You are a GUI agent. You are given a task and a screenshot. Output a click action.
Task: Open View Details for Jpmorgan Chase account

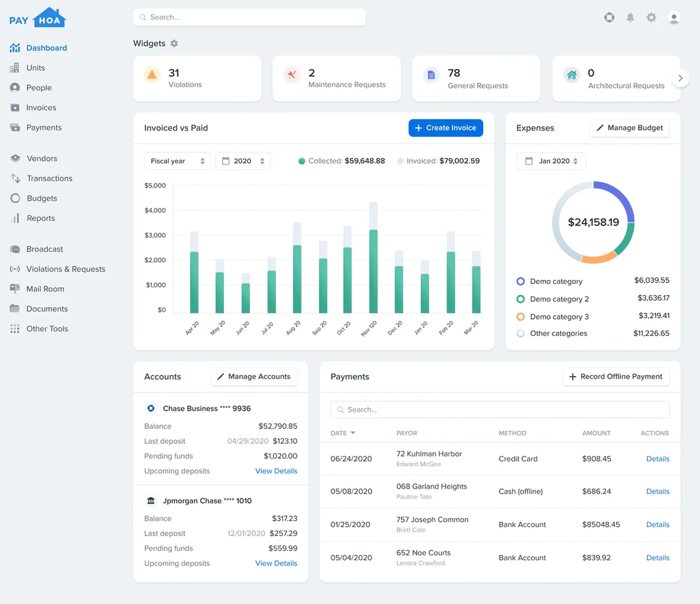pos(276,563)
